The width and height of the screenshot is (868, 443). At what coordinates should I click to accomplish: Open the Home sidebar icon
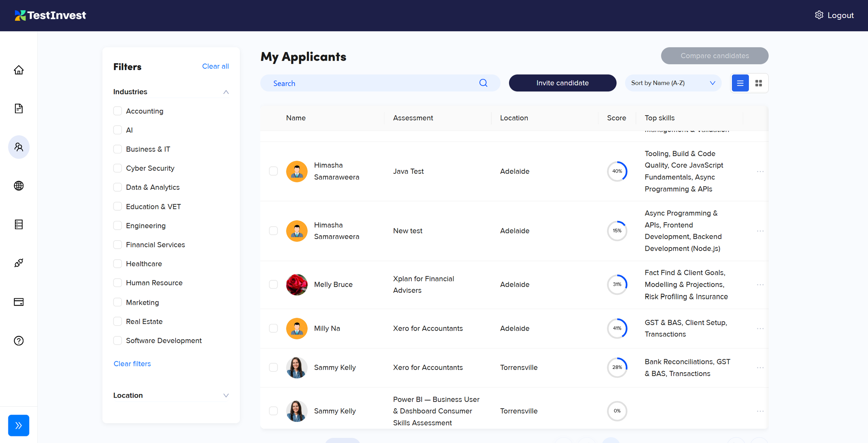(x=19, y=70)
